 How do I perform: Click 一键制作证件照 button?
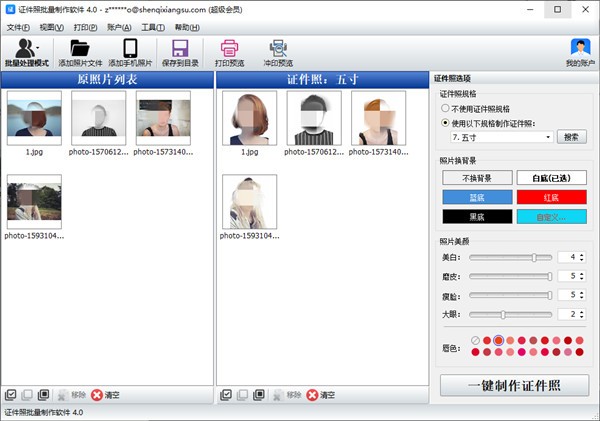tap(514, 385)
